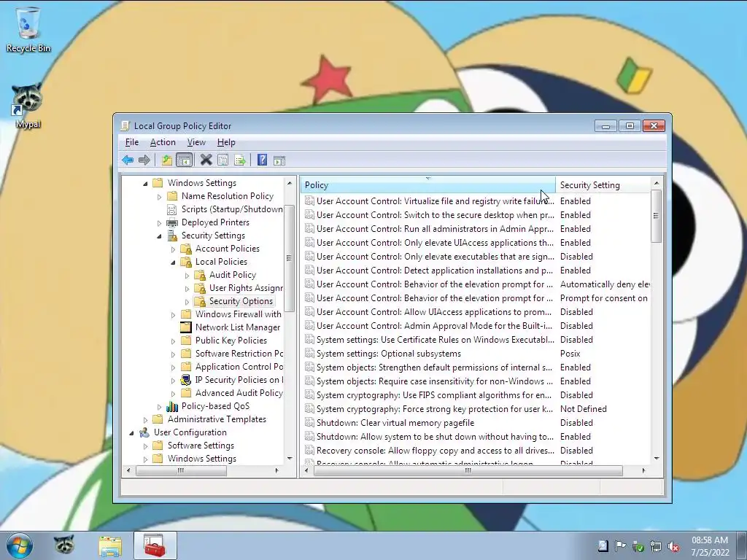
Task: Open Properties from the toolbar icon
Action: 222,160
